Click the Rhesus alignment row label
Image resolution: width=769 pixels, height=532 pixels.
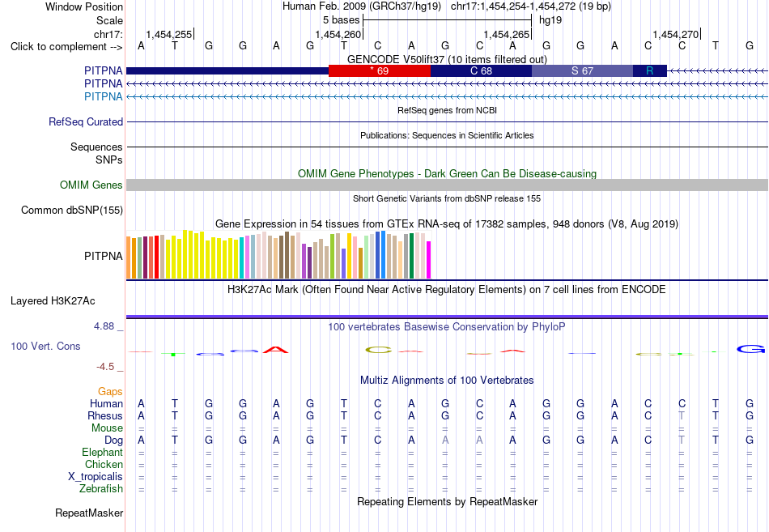click(x=105, y=415)
